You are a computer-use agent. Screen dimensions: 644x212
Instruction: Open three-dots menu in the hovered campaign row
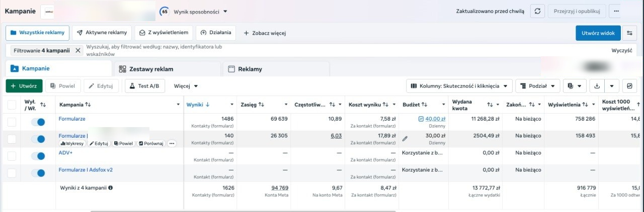[172, 143]
